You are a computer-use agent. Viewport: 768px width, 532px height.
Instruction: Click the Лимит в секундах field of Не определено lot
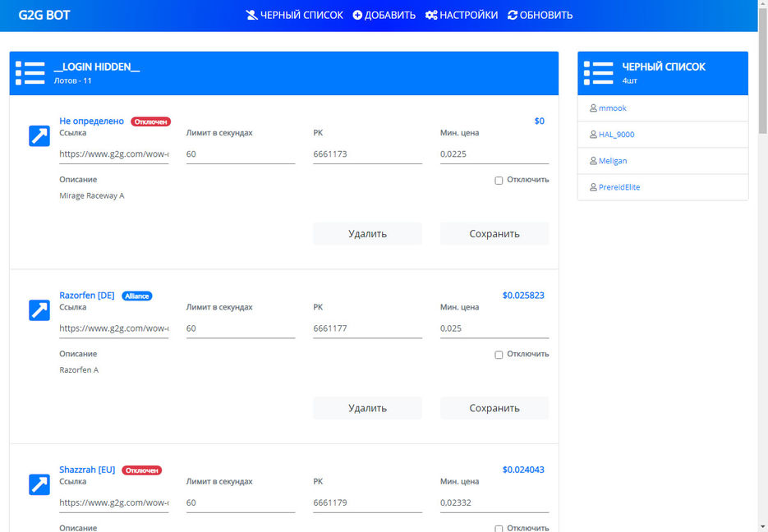[241, 154]
